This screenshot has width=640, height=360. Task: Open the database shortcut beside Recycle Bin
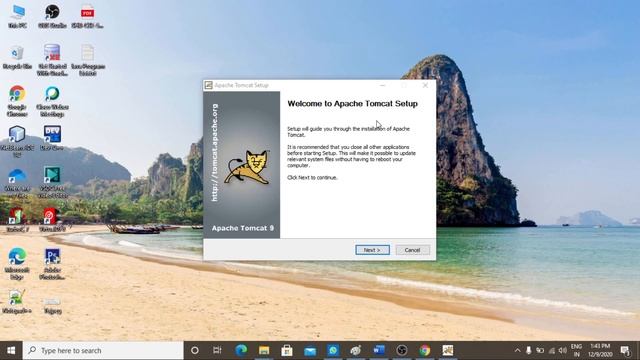pos(52,60)
